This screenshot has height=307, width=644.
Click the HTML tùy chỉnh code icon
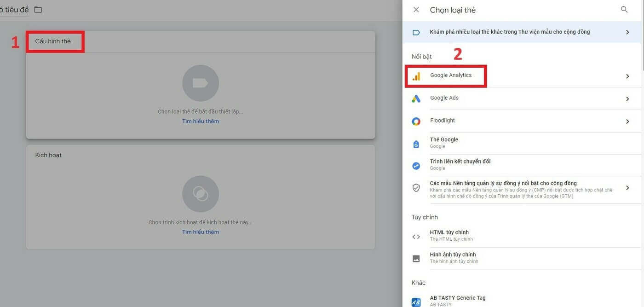(416, 237)
